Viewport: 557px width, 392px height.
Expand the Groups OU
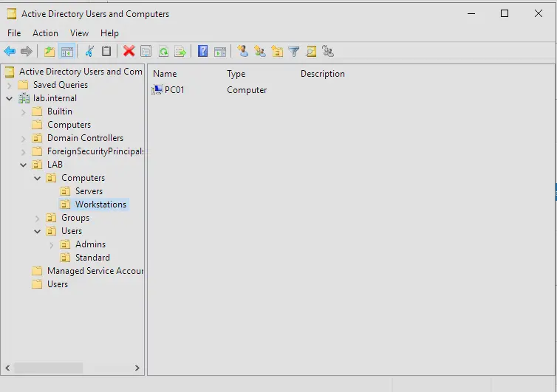pyautogui.click(x=37, y=219)
